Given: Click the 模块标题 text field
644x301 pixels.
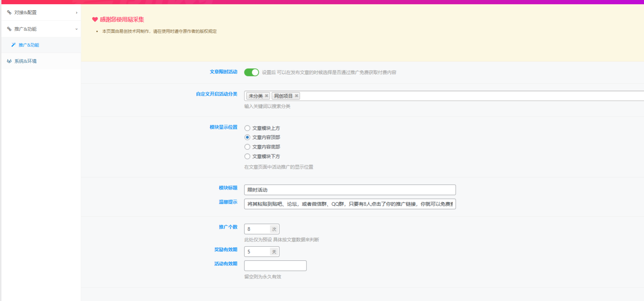Looking at the screenshot, I should [x=350, y=190].
